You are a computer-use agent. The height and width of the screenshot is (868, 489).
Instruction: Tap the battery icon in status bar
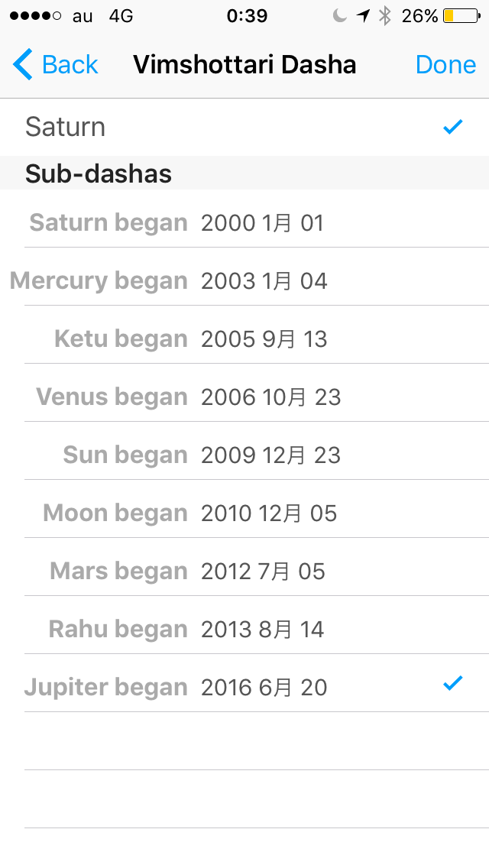461,16
